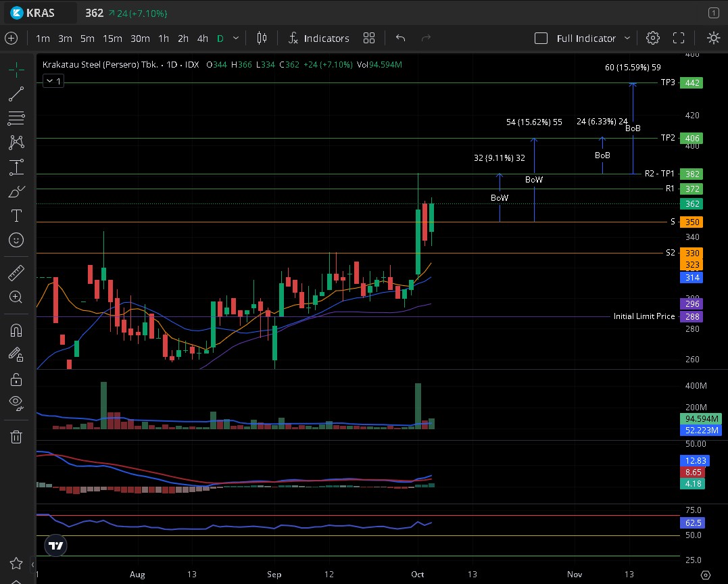
Task: Switch to the 15m timeframe
Action: [112, 39]
